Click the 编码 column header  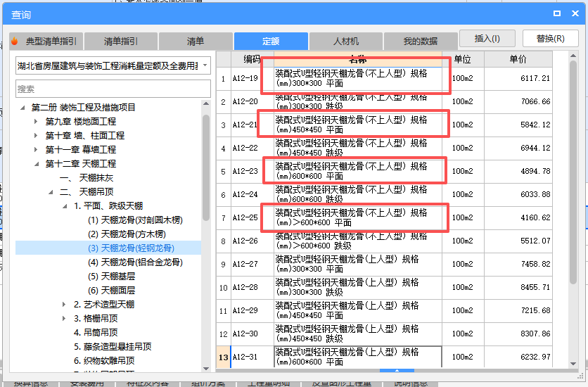coord(252,59)
